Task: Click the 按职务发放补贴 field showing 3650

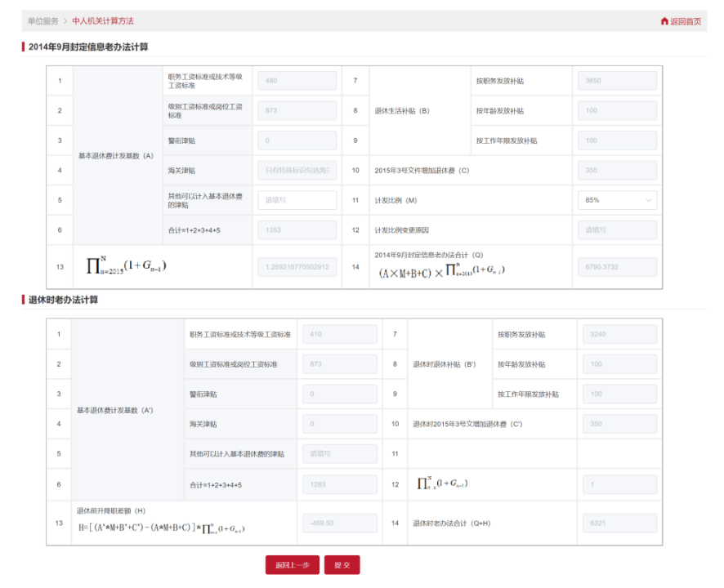Action: (x=617, y=80)
